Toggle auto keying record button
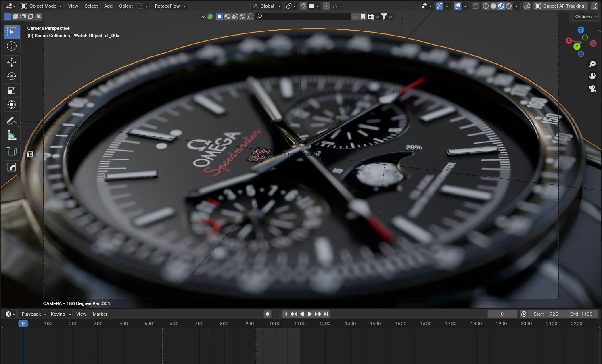The height and width of the screenshot is (364, 602). (268, 314)
